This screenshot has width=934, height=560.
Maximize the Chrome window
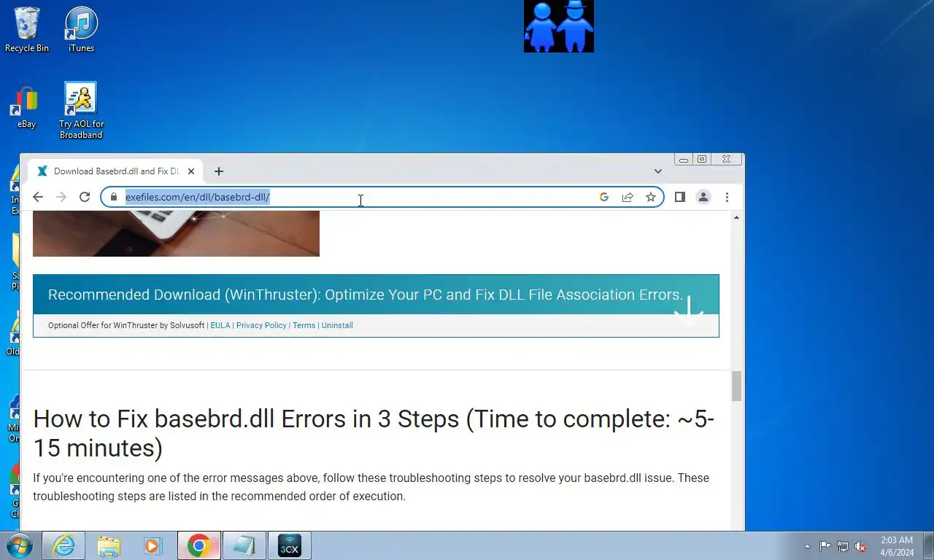[702, 159]
